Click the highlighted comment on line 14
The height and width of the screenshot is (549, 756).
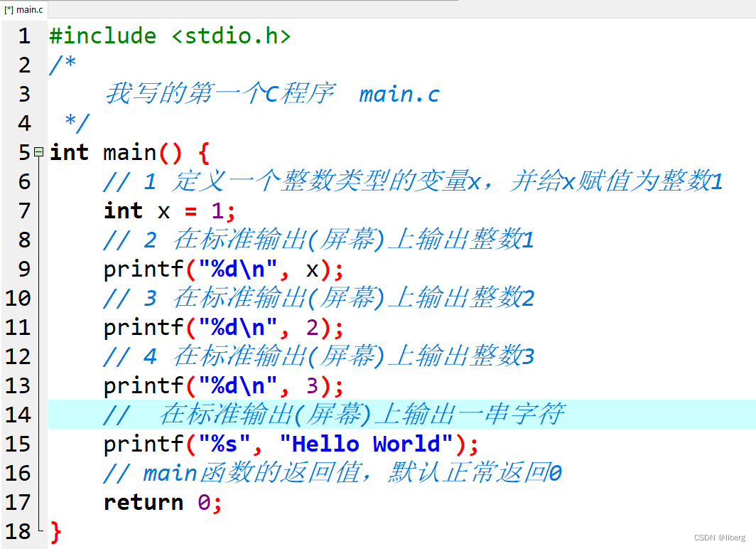(334, 415)
